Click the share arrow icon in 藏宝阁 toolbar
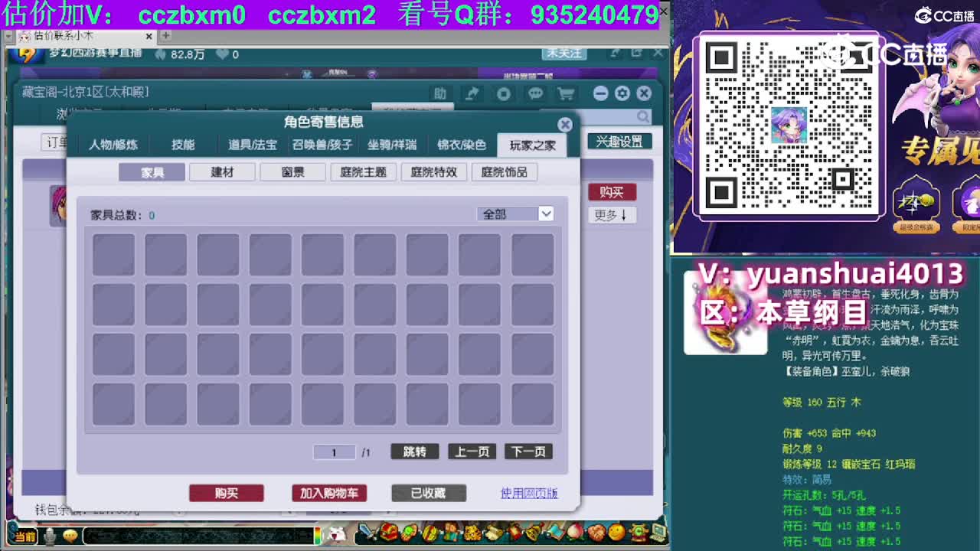This screenshot has height=551, width=980. tap(472, 93)
